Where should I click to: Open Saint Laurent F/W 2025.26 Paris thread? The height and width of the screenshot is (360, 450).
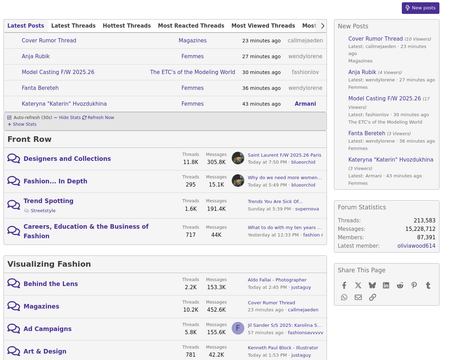click(285, 155)
